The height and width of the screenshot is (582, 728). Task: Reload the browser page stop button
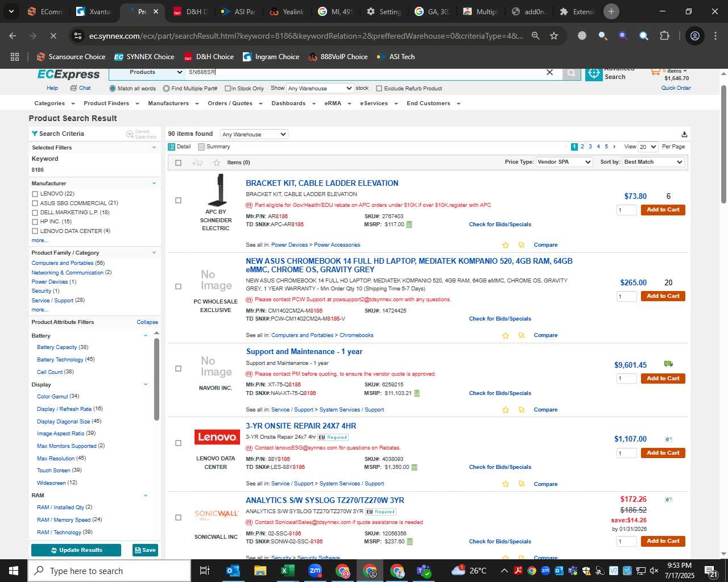tap(52, 36)
